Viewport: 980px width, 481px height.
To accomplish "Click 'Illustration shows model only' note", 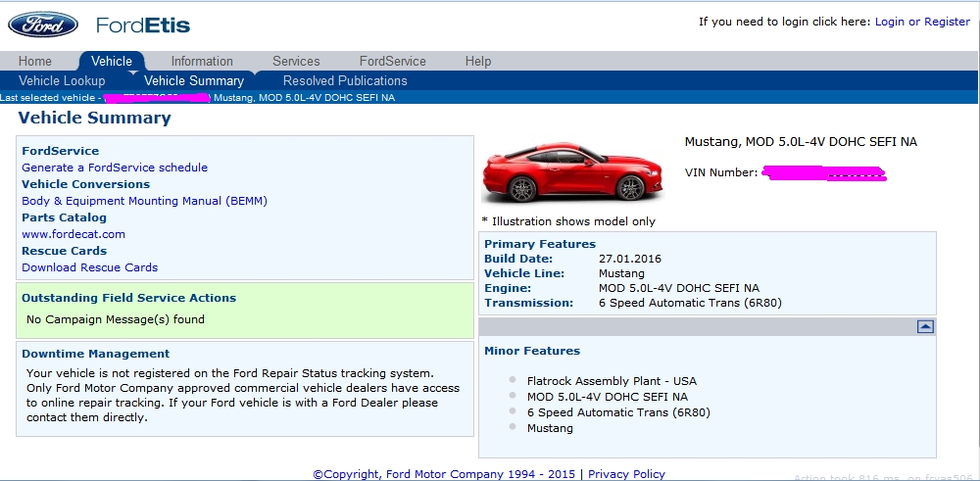I will click(568, 221).
